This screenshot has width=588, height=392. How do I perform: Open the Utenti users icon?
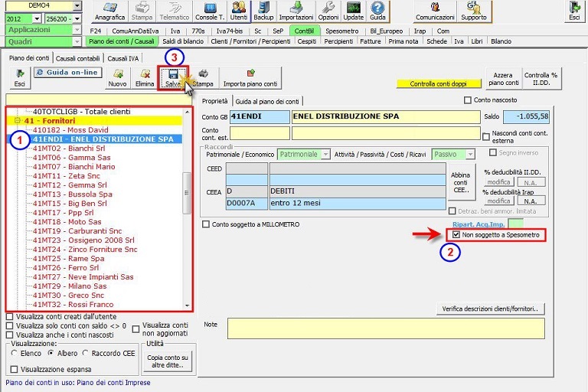coord(239,11)
